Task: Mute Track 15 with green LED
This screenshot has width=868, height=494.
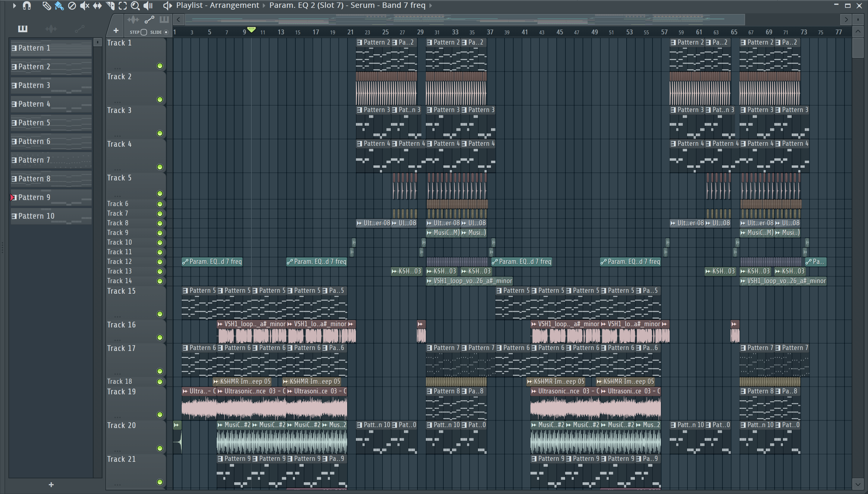Action: coord(160,314)
